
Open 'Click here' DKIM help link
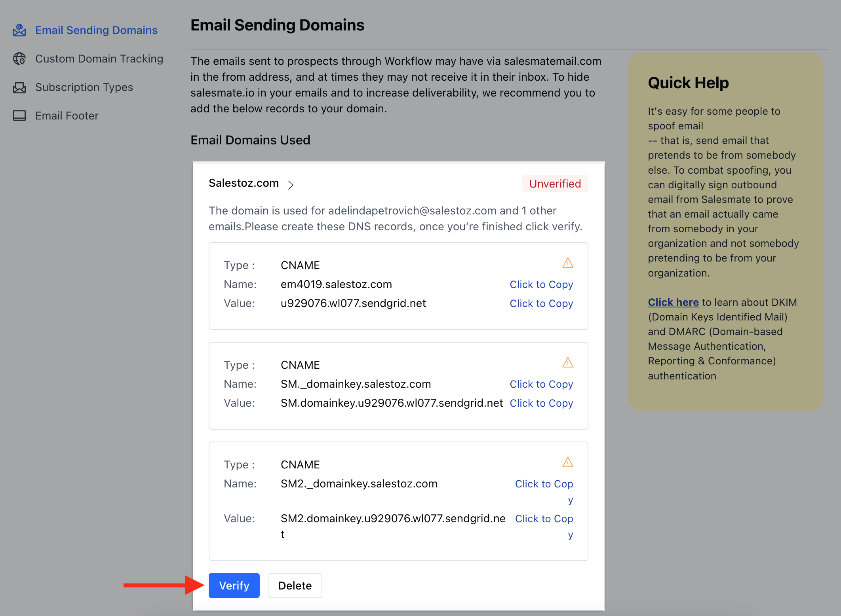[x=673, y=302]
